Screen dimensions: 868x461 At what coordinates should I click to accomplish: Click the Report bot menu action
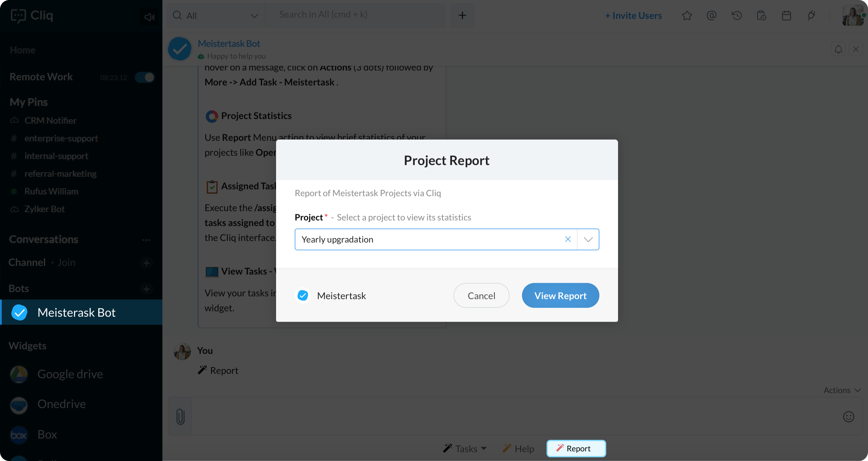click(x=576, y=449)
